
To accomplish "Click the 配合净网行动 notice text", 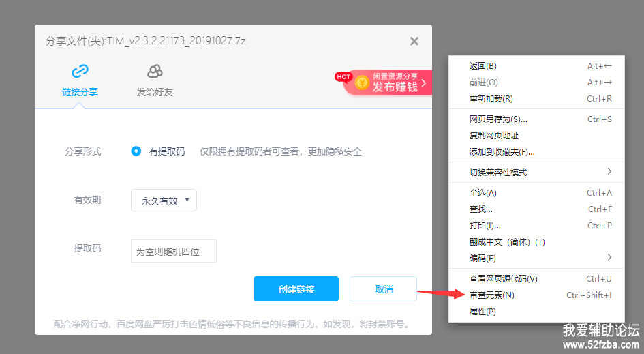I will click(x=232, y=325).
